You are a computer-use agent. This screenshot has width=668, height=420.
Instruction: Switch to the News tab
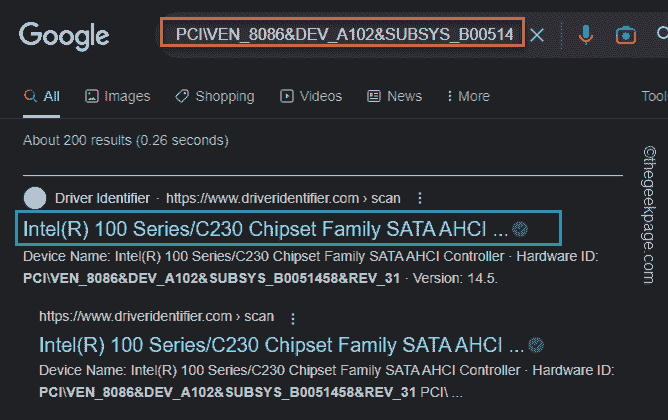[395, 96]
